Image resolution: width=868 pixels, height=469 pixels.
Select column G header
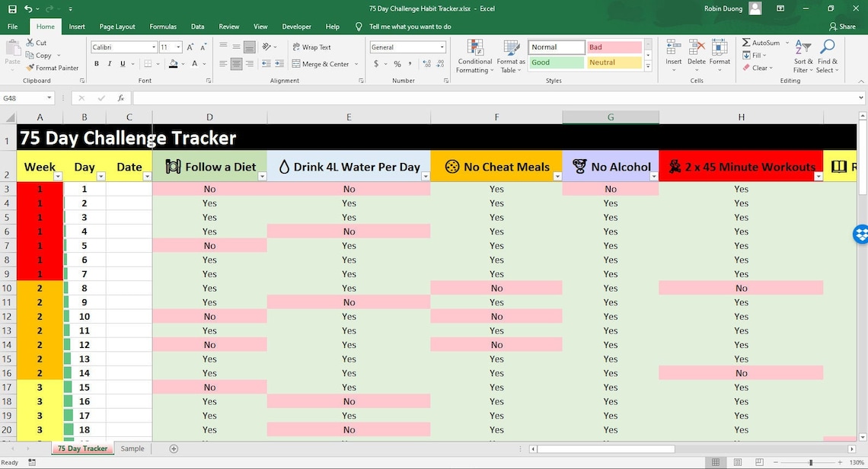click(x=611, y=116)
